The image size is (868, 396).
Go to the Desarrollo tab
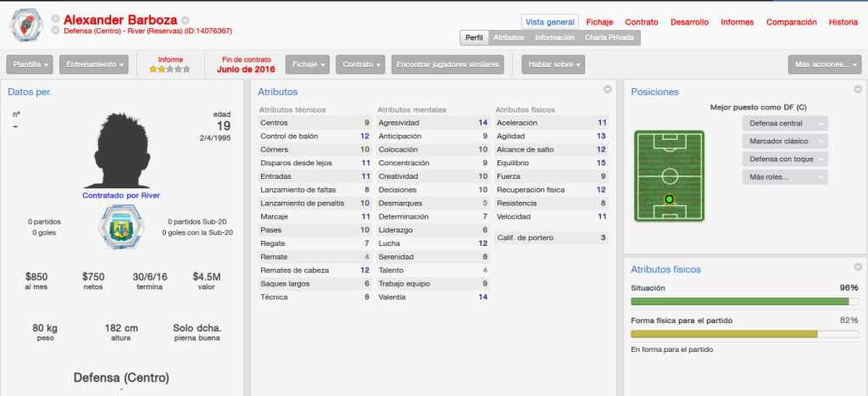tap(689, 22)
